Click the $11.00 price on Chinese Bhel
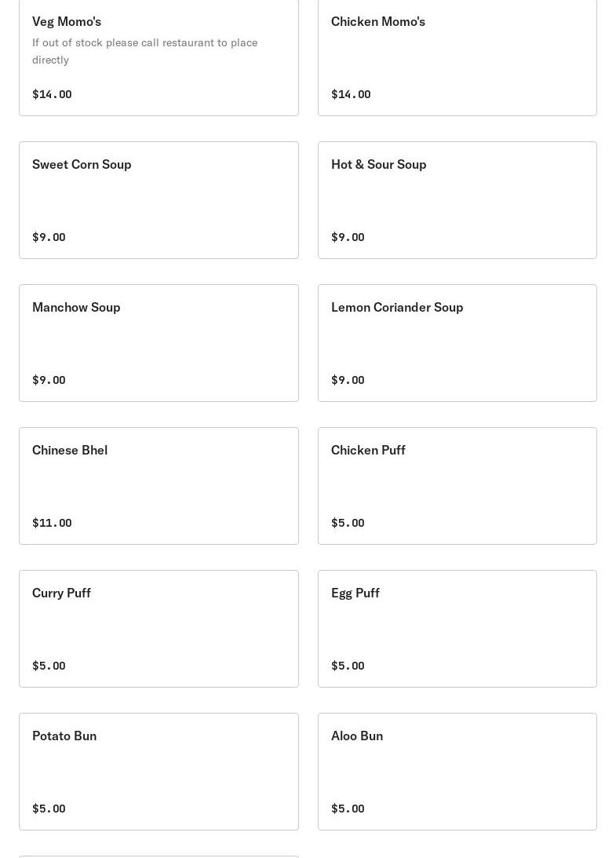Viewport: 616px width, 858px height. (52, 523)
